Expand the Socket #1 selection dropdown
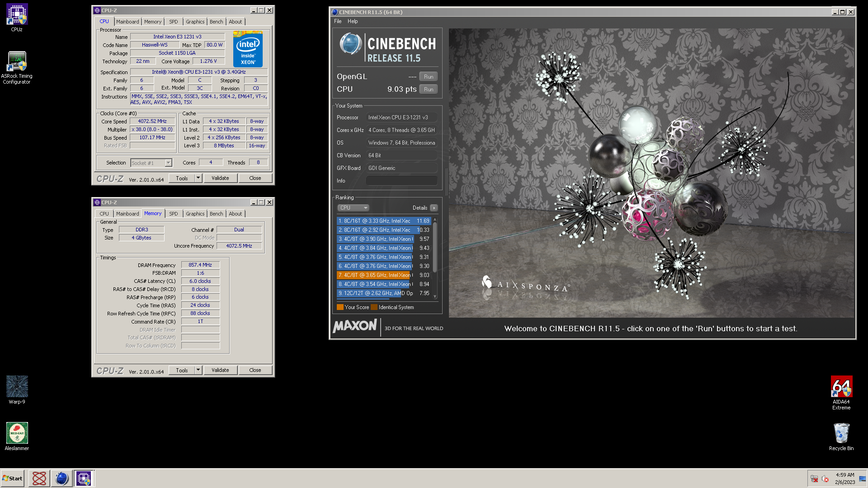Image resolution: width=868 pixels, height=488 pixels. [168, 163]
